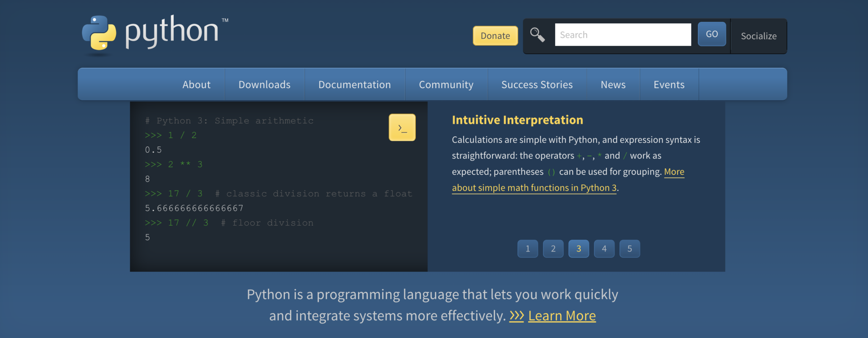868x338 pixels.
Task: Show slide 4 of the code examples
Action: [604, 249]
